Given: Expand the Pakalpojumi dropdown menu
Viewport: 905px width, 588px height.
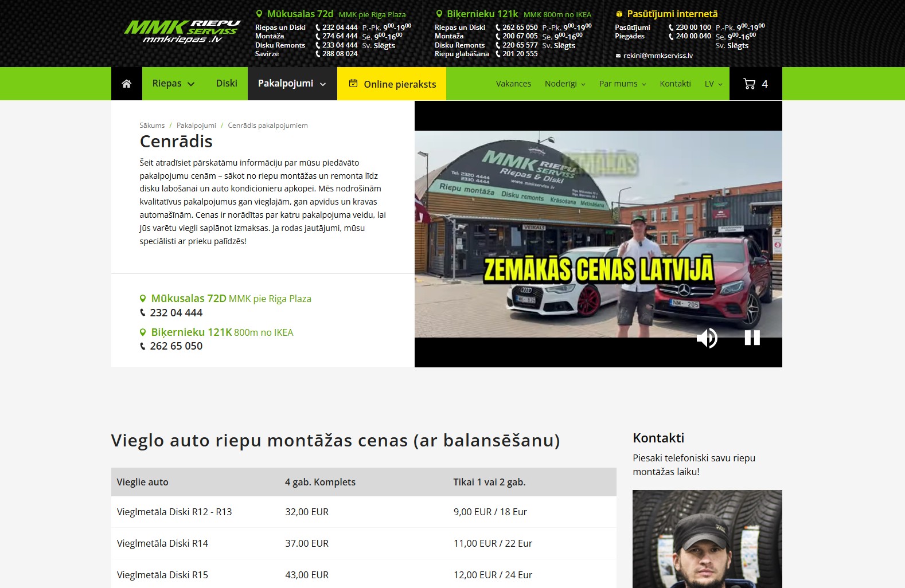Looking at the screenshot, I should 292,84.
